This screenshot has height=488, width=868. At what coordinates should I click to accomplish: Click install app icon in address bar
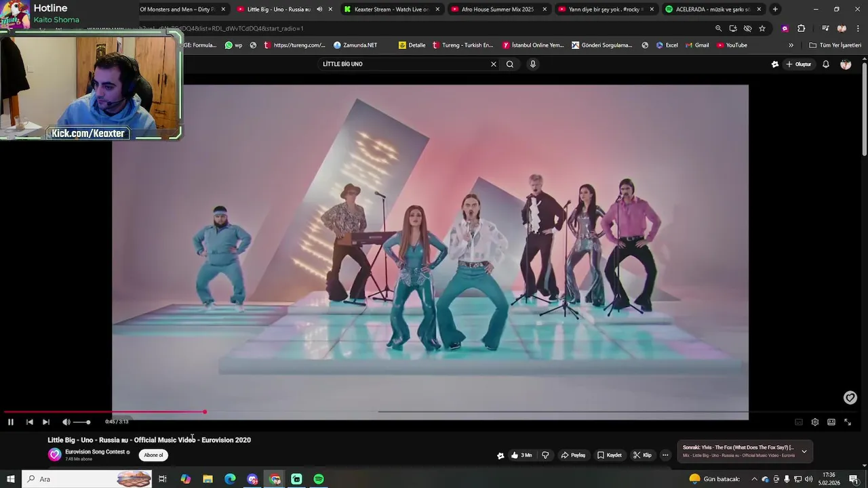point(733,28)
